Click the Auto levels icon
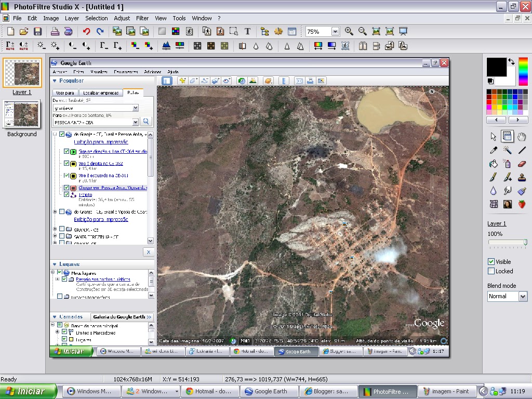The height and width of the screenshot is (399, 532). [10, 46]
